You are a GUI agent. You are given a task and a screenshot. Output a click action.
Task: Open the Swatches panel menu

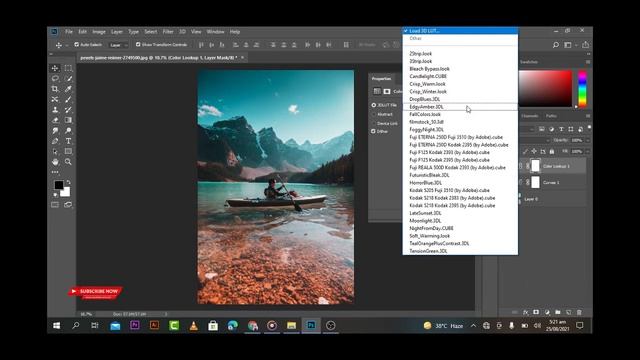coord(588,62)
